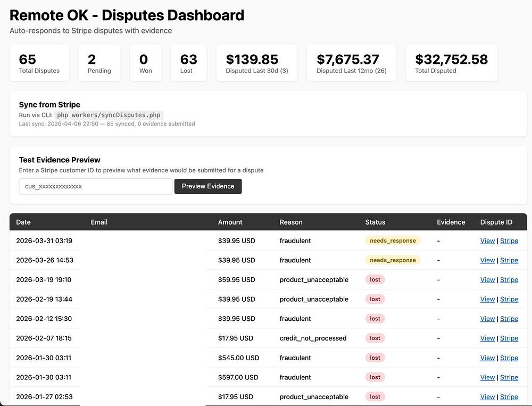Open Stripe link for $597.00 USD dispute
This screenshot has width=532, height=406.
tap(509, 377)
